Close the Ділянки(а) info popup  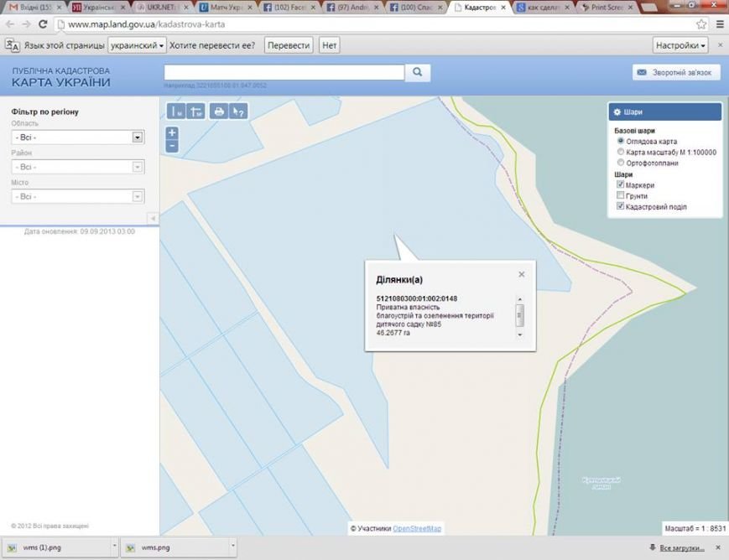(x=521, y=274)
